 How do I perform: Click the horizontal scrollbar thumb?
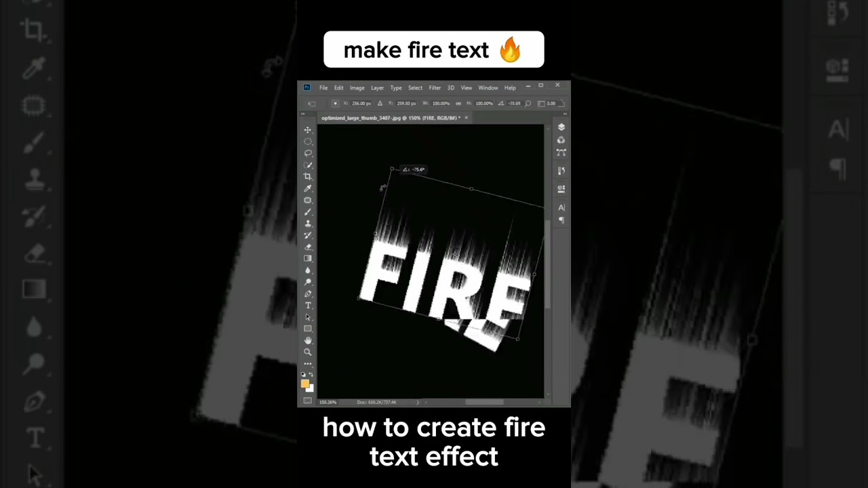click(484, 403)
